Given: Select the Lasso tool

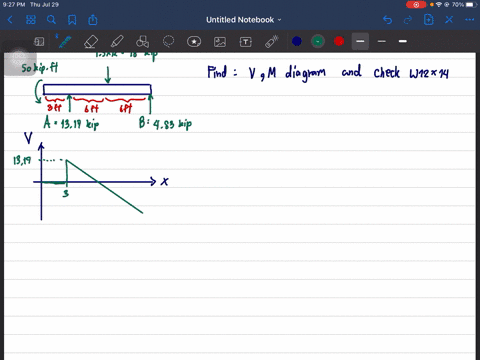Looking at the screenshot, I should pyautogui.click(x=168, y=42).
